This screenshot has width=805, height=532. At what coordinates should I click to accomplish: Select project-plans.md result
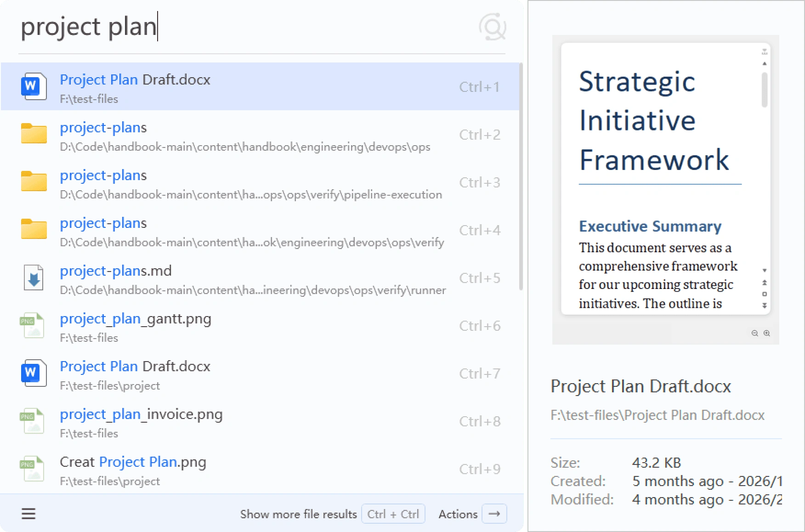click(260, 277)
